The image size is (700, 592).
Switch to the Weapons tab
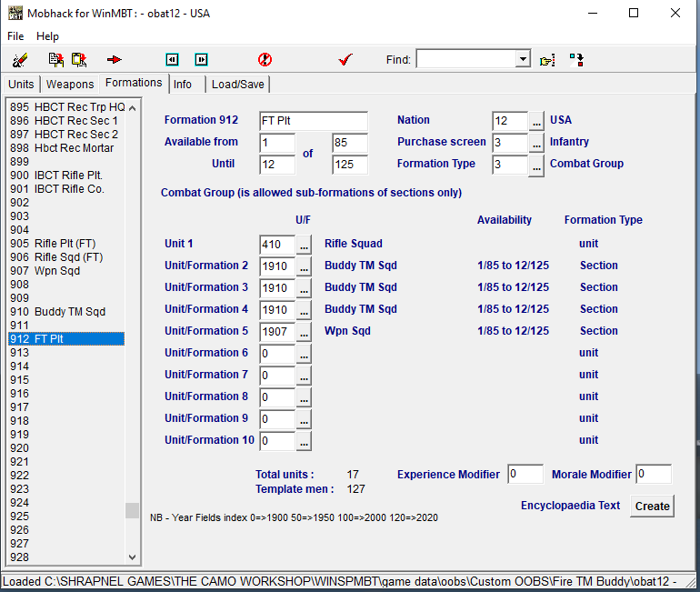pos(70,85)
